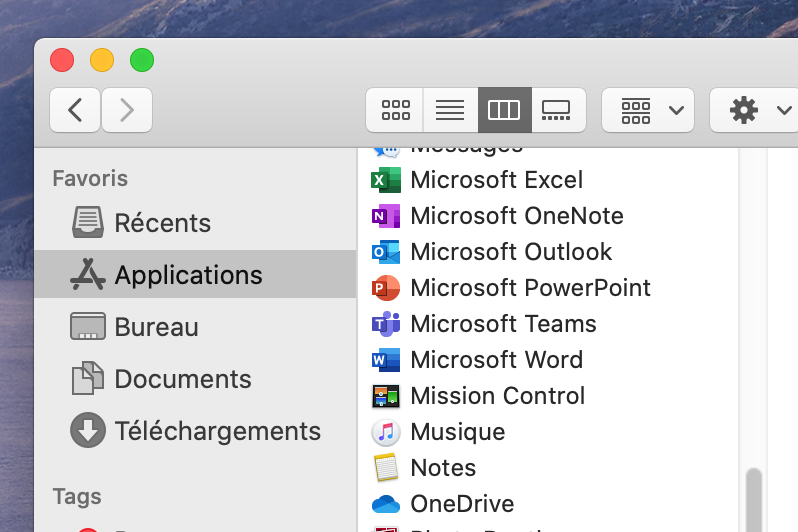Select the Microsoft PowerPoint icon

[385, 288]
